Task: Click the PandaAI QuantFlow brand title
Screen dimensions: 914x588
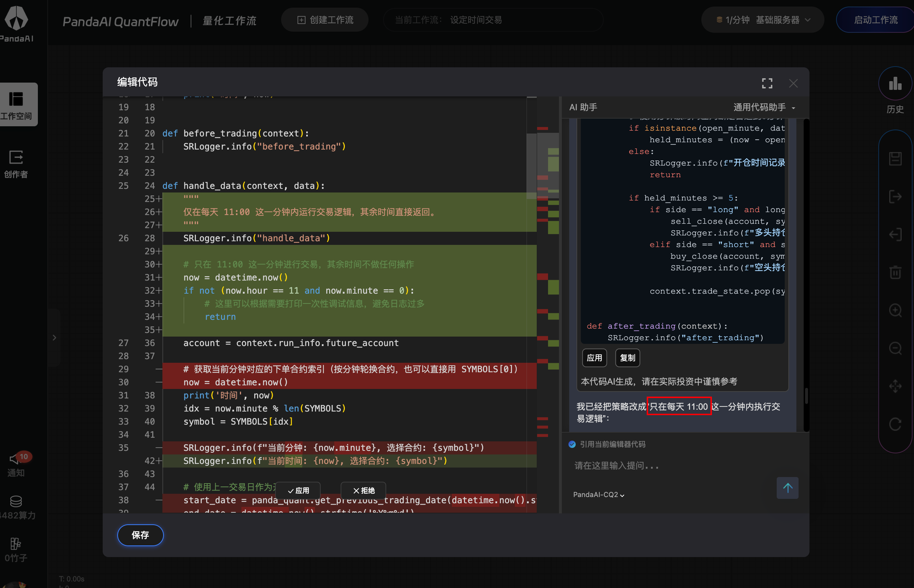Action: pos(121,21)
